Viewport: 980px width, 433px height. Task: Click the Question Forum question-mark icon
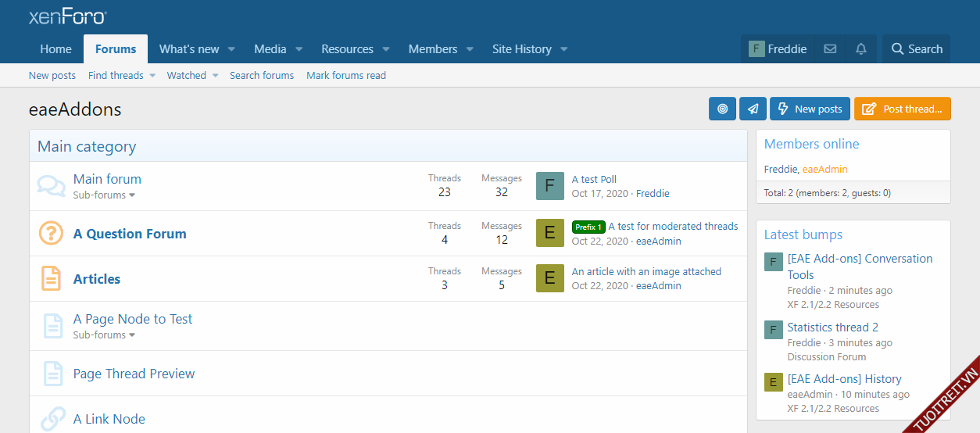51,234
